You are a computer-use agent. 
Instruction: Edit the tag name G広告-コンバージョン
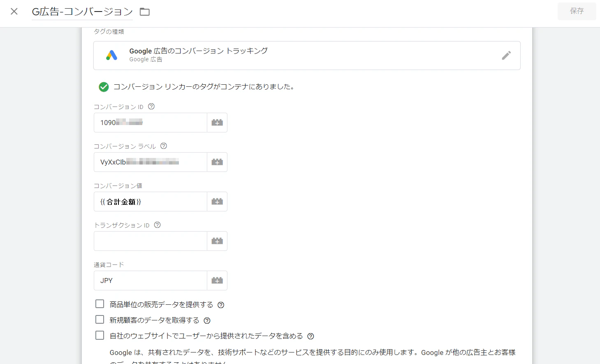pos(82,12)
